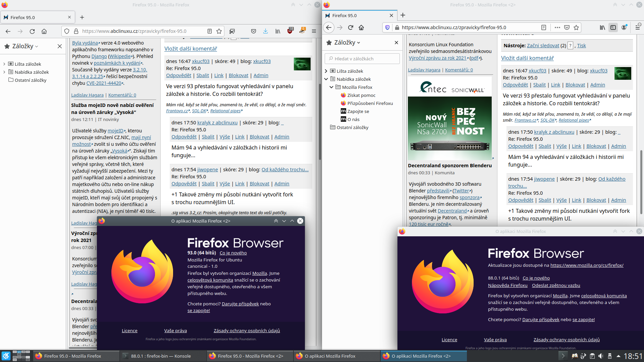
Task: Click Vložit další komentář in right window
Action: point(527,58)
